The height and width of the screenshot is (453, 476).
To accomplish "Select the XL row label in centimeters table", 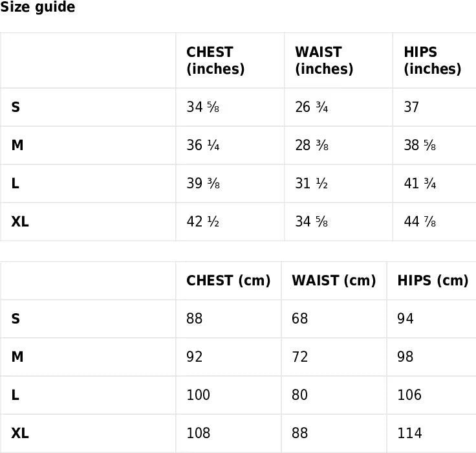I will point(20,434).
